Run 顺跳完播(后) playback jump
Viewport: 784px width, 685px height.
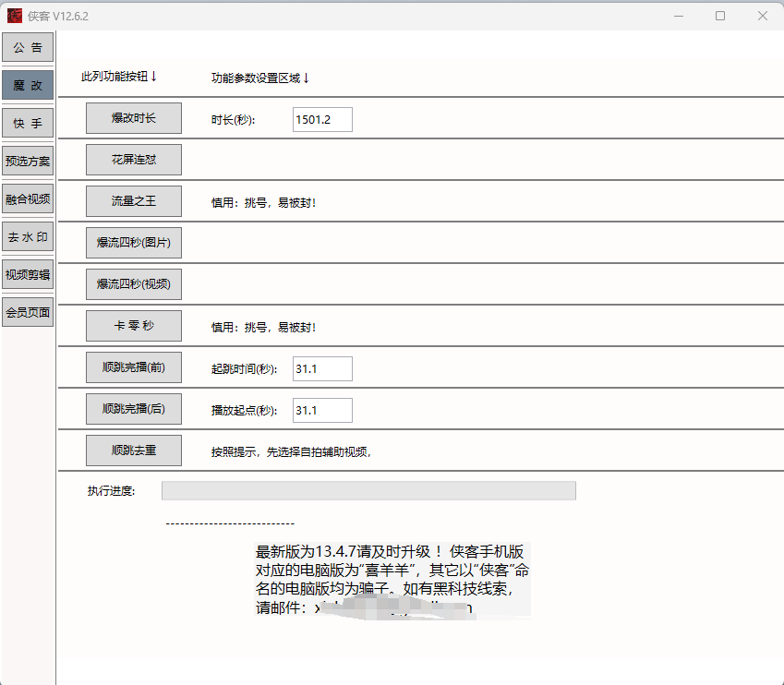(133, 409)
